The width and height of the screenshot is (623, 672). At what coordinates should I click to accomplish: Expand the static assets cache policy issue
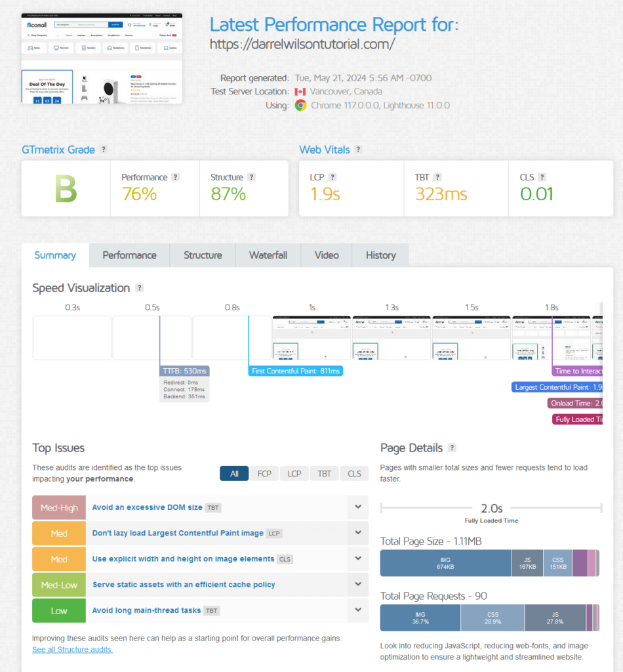click(358, 585)
